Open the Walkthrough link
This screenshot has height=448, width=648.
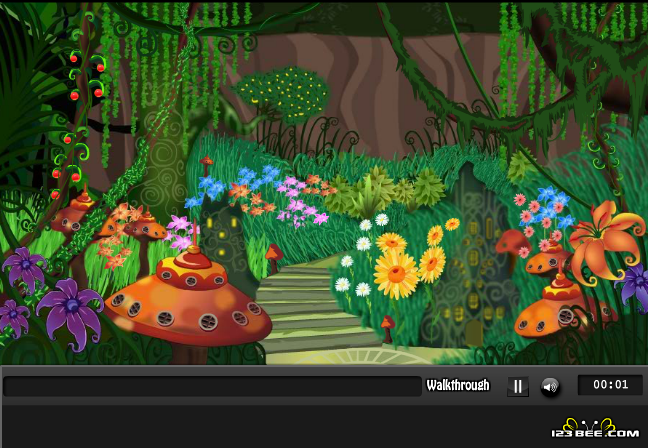[457, 385]
